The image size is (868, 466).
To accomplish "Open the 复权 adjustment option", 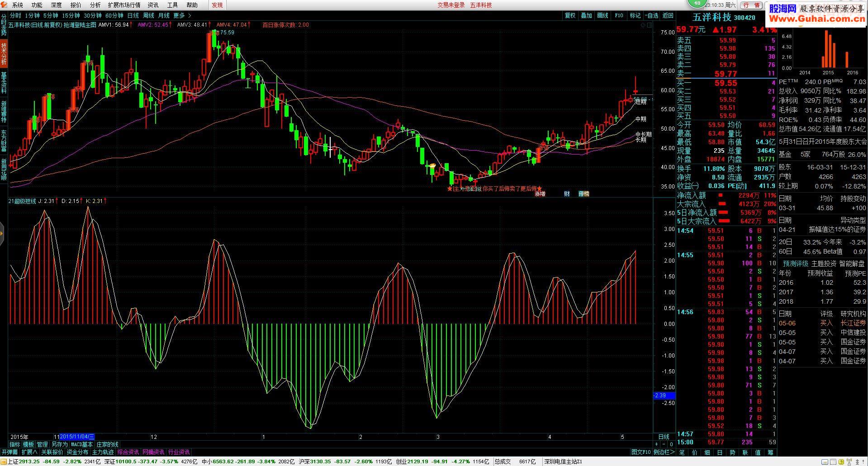I will point(570,15).
